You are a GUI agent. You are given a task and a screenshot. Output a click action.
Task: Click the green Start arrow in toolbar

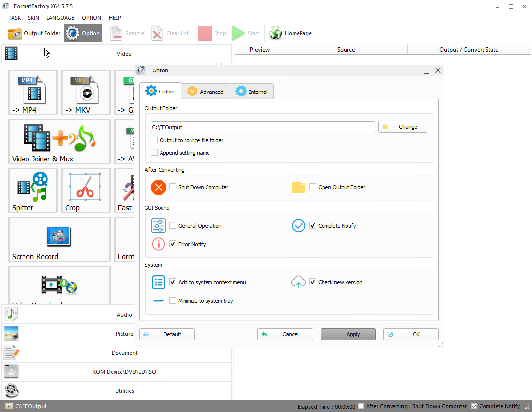(x=238, y=33)
